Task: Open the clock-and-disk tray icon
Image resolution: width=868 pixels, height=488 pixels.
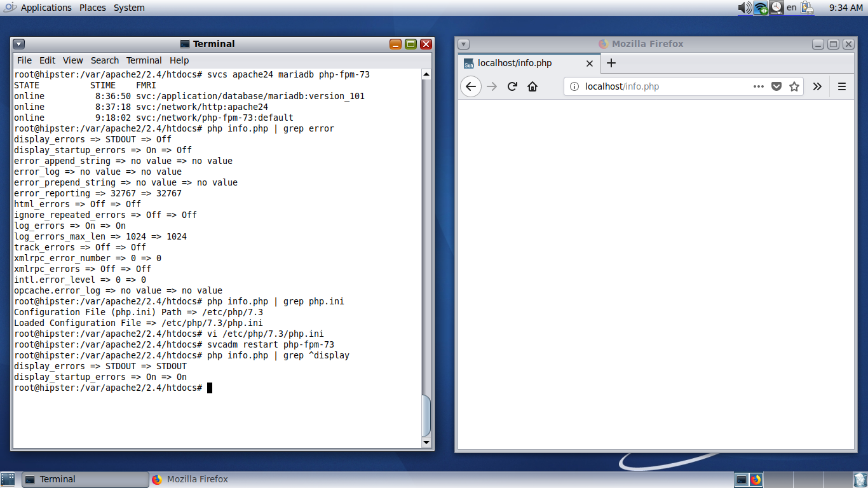Action: pyautogui.click(x=776, y=8)
